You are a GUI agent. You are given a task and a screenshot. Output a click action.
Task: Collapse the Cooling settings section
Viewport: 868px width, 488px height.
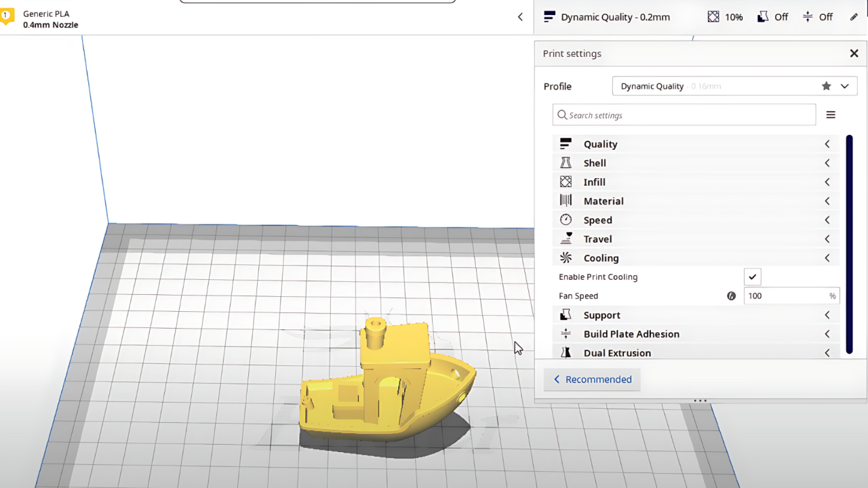click(x=827, y=258)
